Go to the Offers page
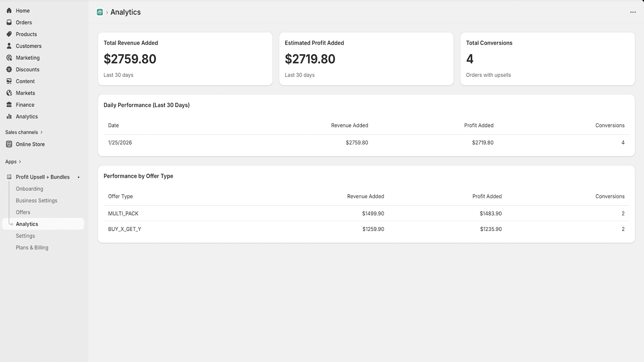Screen dimensions: 644x362 23,212
